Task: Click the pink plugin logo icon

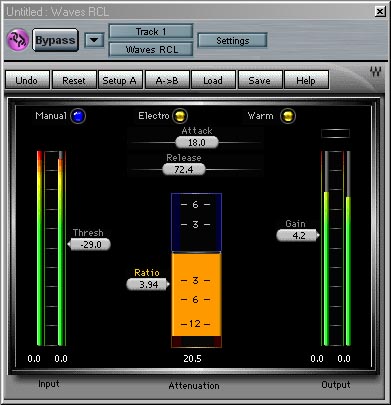Action: click(18, 40)
